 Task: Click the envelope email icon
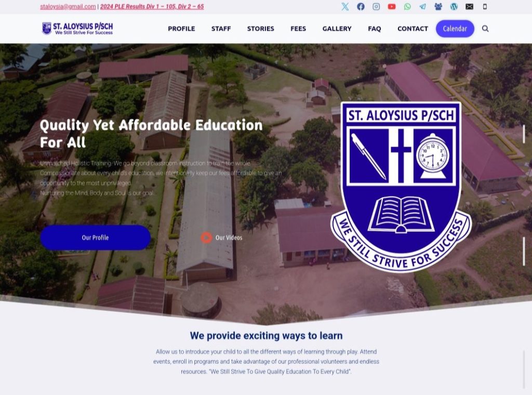pyautogui.click(x=469, y=6)
